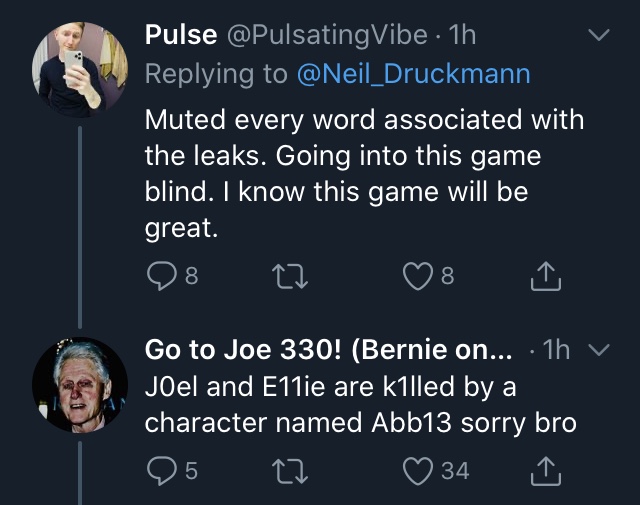Open Pulse display name
This screenshot has height=505, width=640.
click(181, 34)
